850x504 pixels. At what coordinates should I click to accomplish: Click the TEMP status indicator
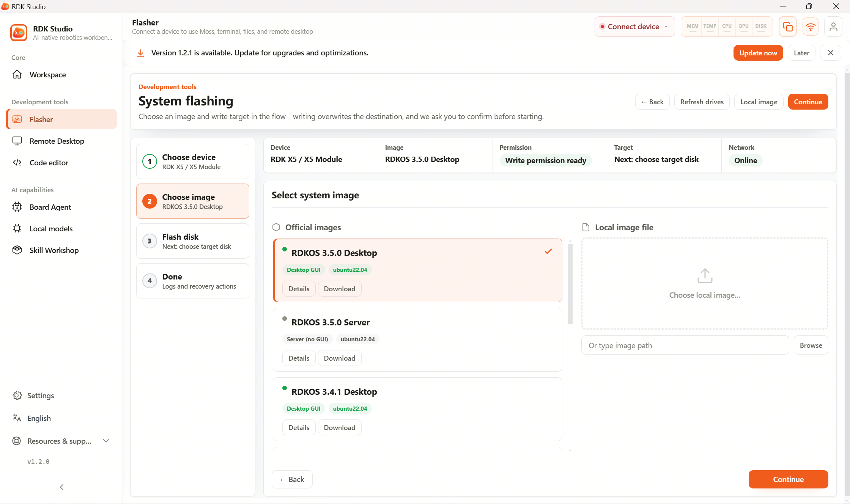coord(710,27)
